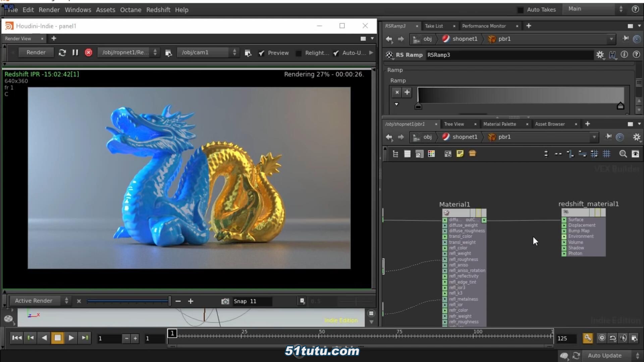The image size is (644, 362).
Task: Open Render View pane options arrow
Action: 372,39
